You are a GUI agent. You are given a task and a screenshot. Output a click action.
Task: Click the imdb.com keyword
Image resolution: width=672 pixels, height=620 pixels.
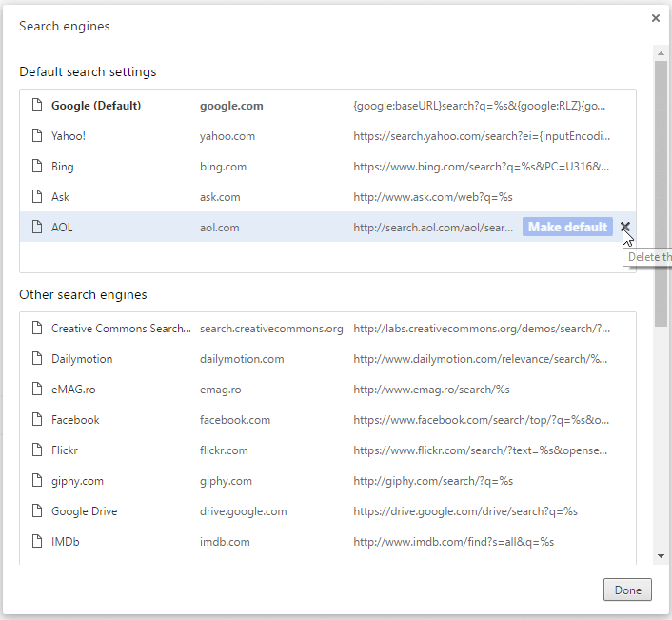225,542
